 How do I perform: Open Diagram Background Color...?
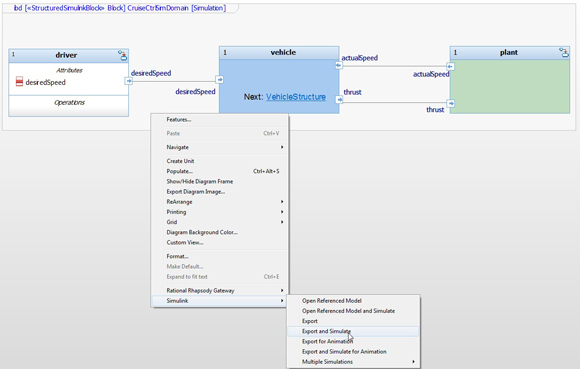pos(220,232)
